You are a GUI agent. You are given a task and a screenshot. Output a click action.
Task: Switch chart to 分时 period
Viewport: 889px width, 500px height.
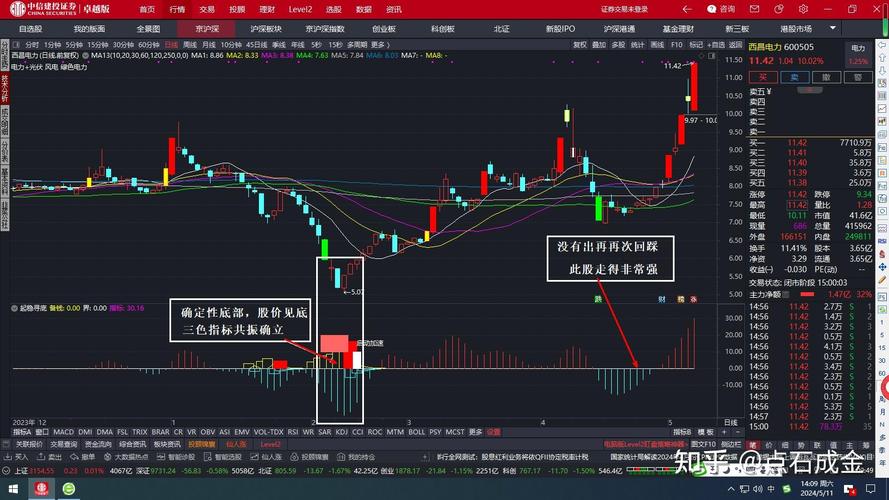(32, 45)
